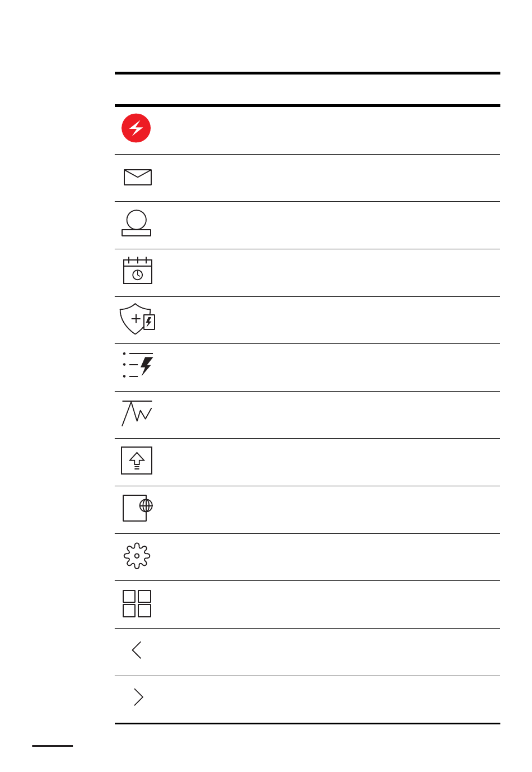Click the bottom-right square of grid icon
This screenshot has height=772, width=532.
[144, 611]
